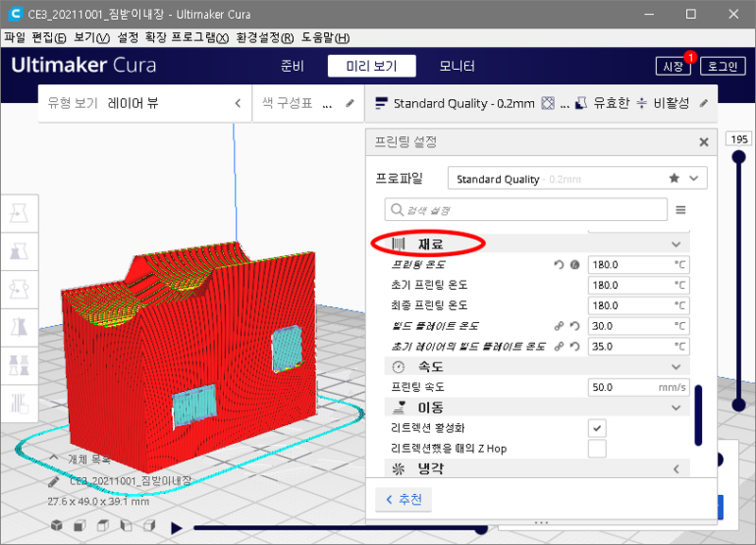Open the 설정 menu

128,38
